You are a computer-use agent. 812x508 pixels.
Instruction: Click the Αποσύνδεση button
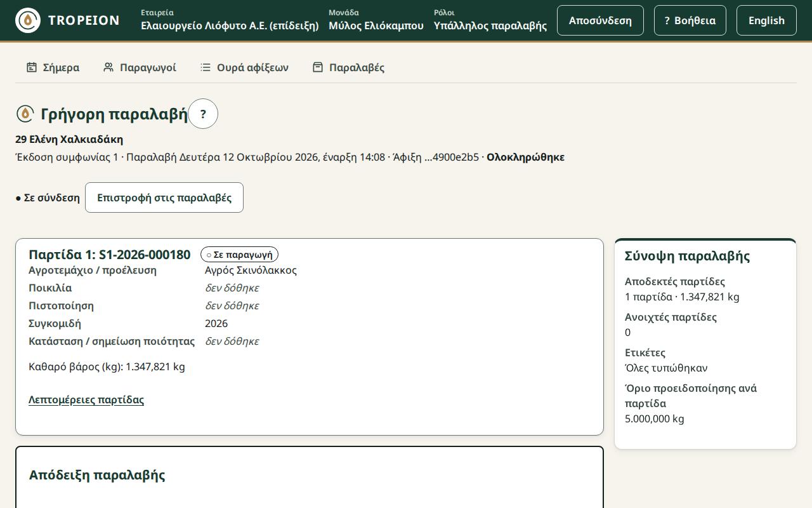[600, 20]
